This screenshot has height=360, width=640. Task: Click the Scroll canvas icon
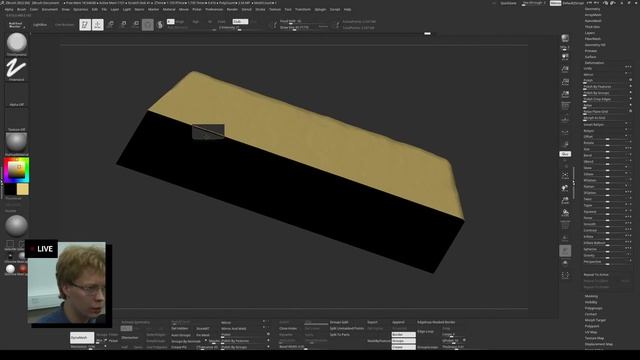[x=565, y=57]
